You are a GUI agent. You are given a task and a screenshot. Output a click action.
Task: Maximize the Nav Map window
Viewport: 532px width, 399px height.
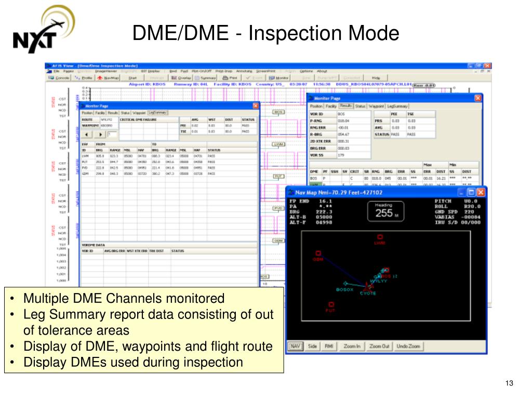(471, 192)
